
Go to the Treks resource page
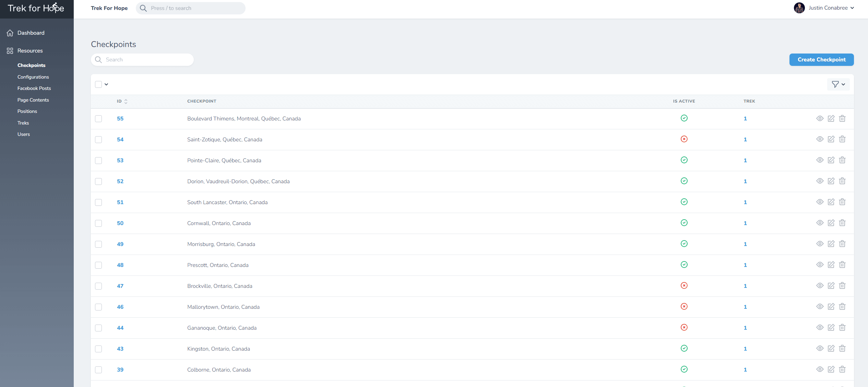[x=23, y=123]
